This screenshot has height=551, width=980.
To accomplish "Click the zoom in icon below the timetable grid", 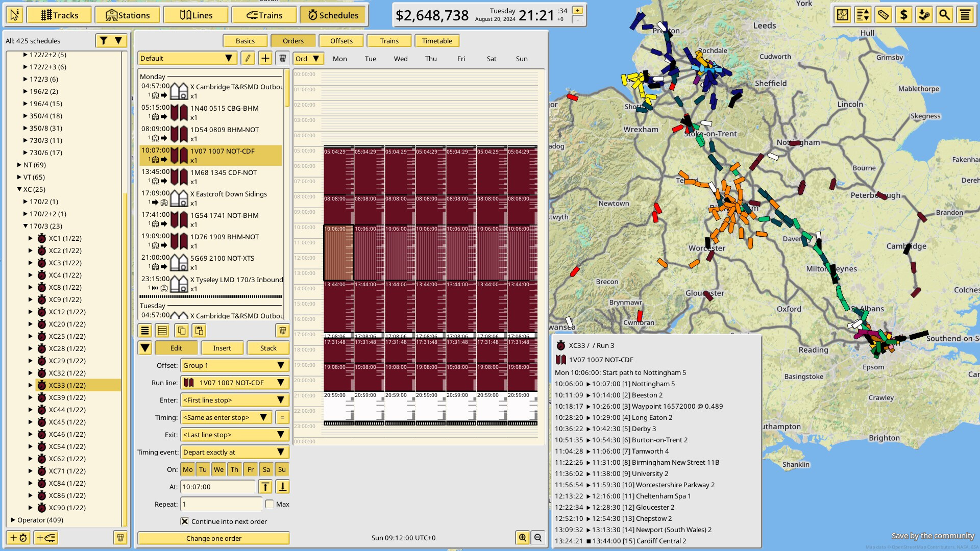I will [523, 538].
